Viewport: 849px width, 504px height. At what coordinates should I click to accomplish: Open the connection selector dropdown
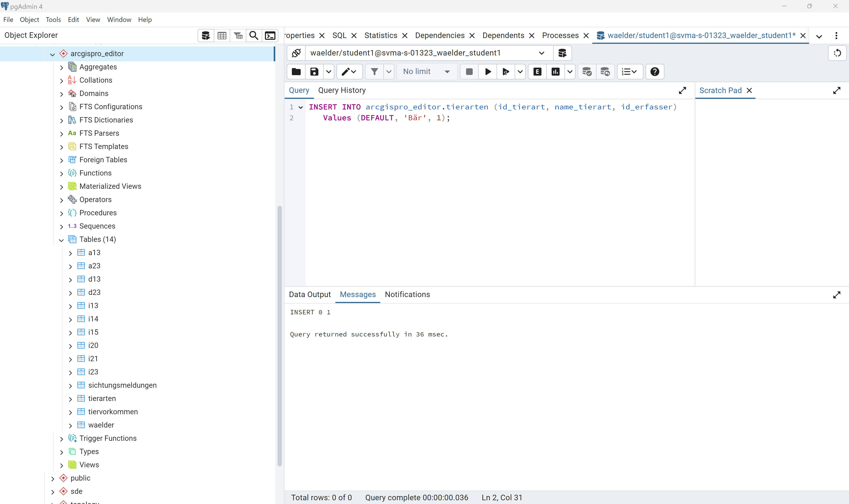click(541, 53)
